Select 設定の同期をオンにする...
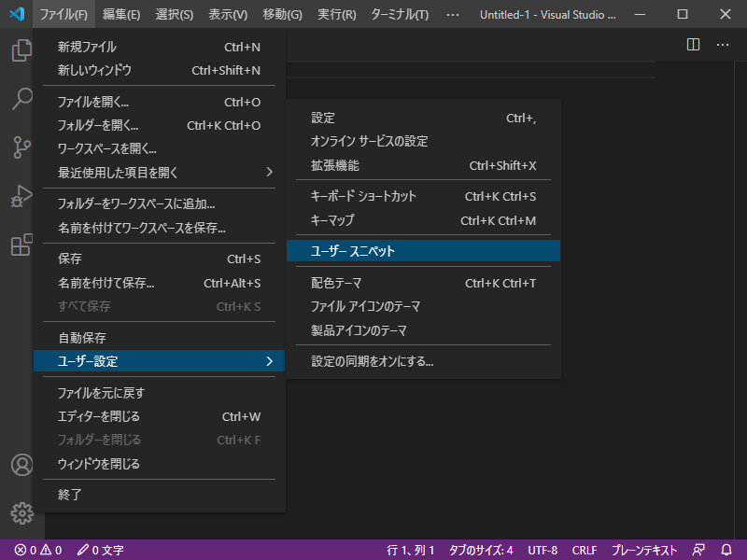The height and width of the screenshot is (560, 747). (x=423, y=361)
